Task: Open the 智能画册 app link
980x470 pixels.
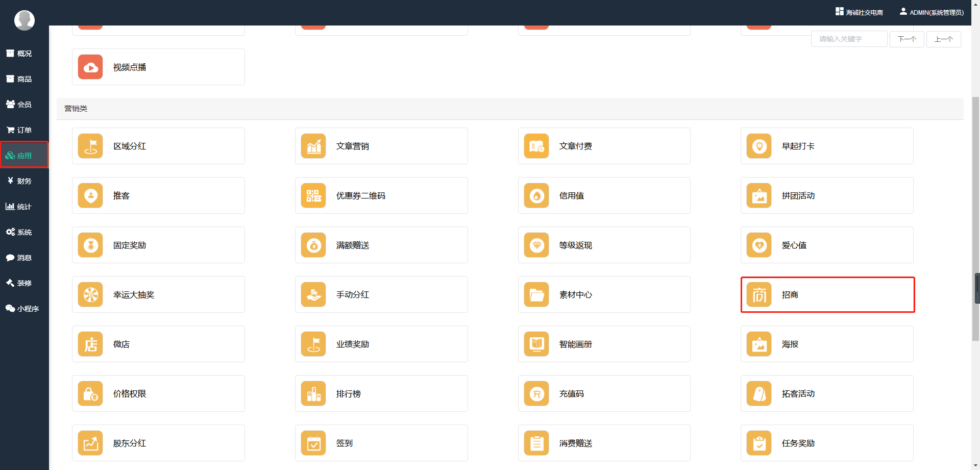Action: click(x=576, y=344)
